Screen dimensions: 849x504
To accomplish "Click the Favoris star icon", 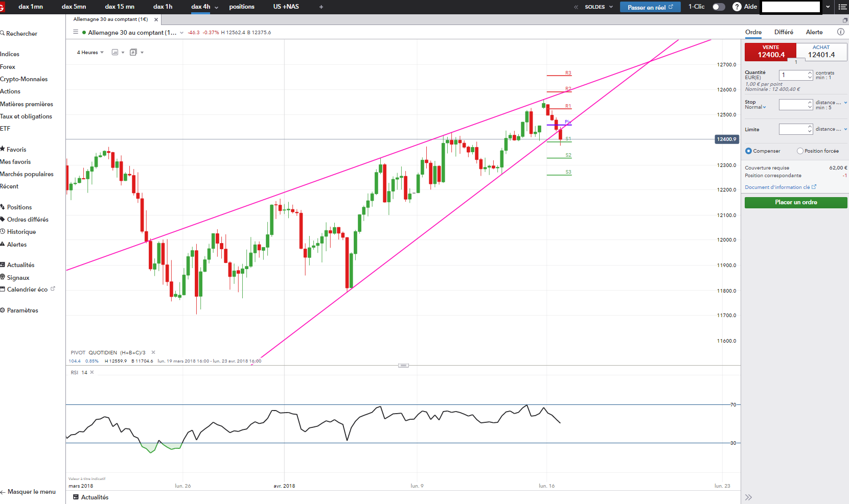I will click(3, 149).
